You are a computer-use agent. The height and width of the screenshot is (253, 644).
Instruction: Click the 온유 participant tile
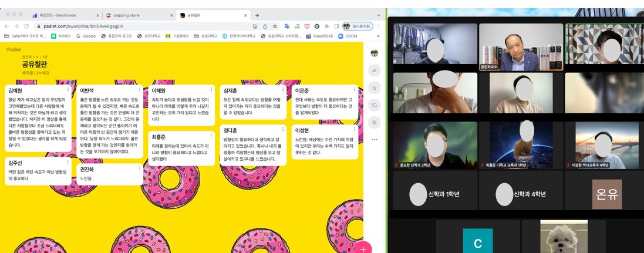point(604,191)
